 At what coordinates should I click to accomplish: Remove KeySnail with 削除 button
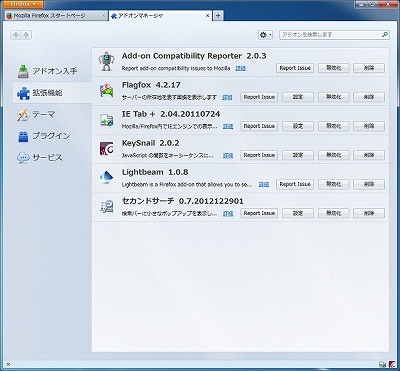click(x=369, y=155)
